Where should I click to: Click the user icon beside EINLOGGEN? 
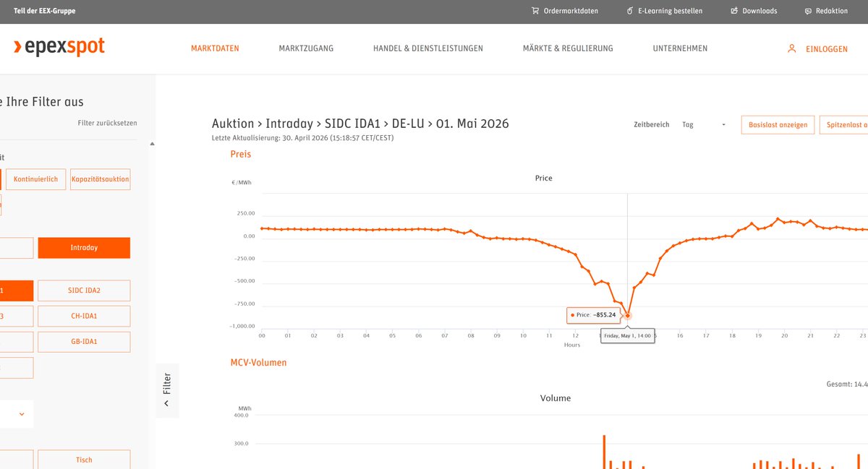tap(791, 48)
